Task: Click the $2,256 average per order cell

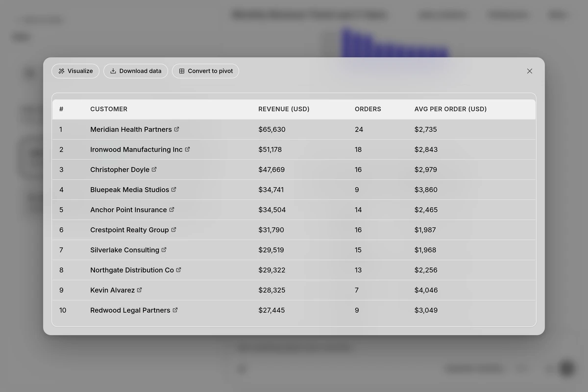Action: [426, 270]
